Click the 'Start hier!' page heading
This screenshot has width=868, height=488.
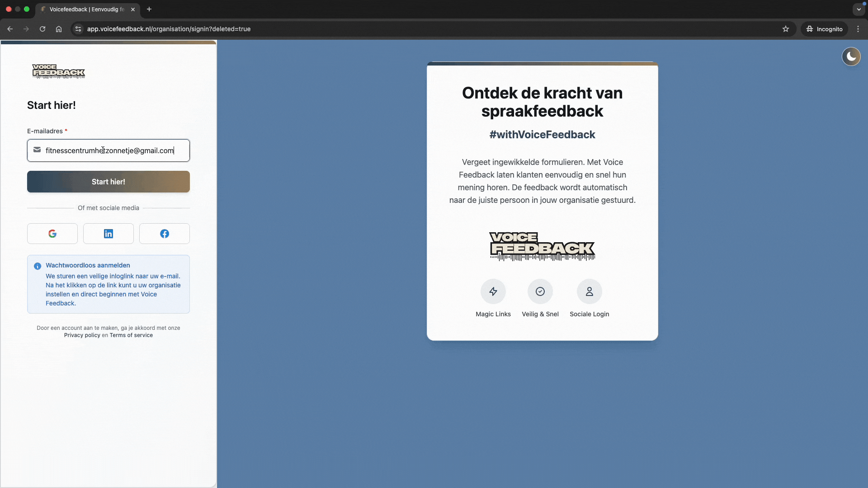pos(52,105)
